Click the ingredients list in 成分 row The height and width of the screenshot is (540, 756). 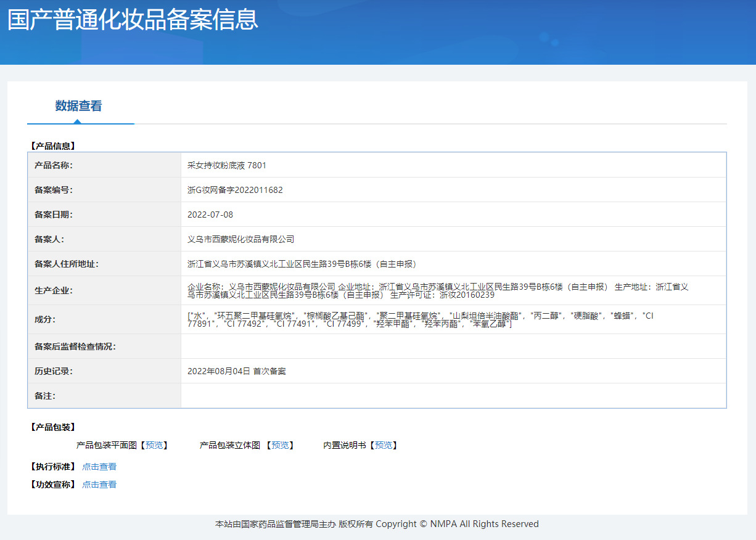[x=419, y=319]
